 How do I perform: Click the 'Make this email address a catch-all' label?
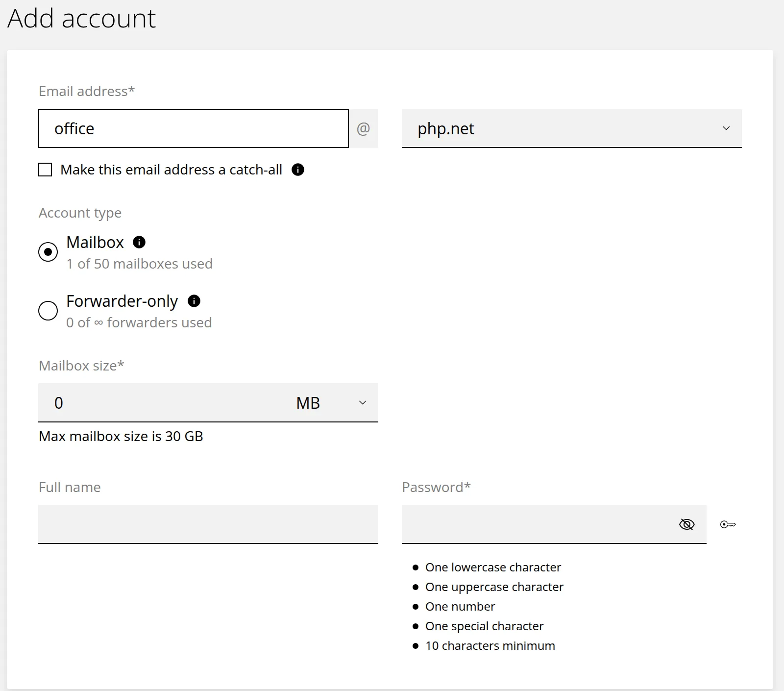point(171,170)
